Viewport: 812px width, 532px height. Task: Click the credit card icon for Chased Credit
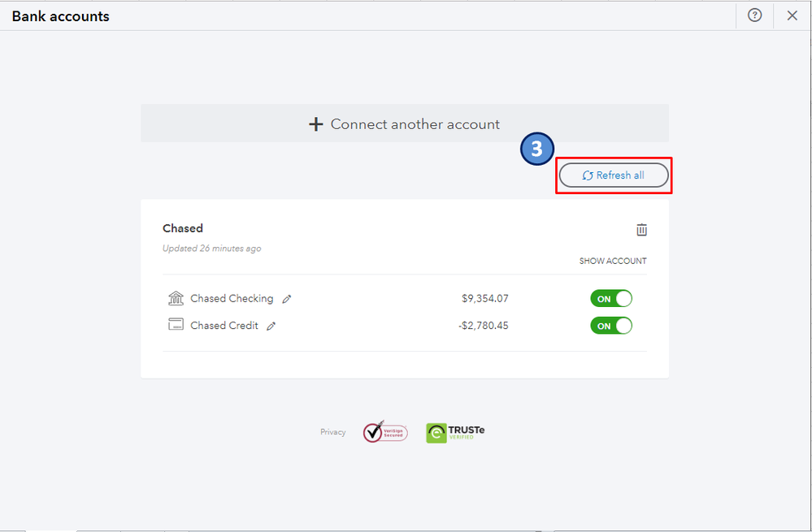[176, 324]
